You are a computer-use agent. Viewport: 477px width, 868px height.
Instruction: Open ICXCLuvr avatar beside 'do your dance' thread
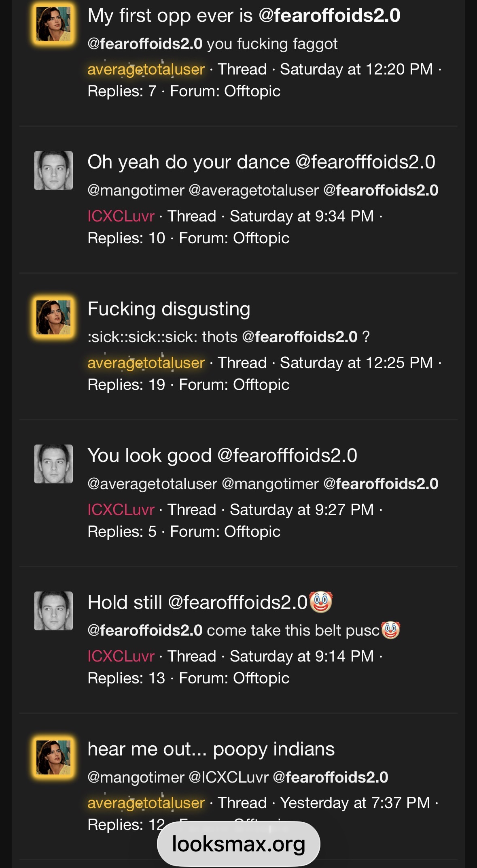pos(53,170)
